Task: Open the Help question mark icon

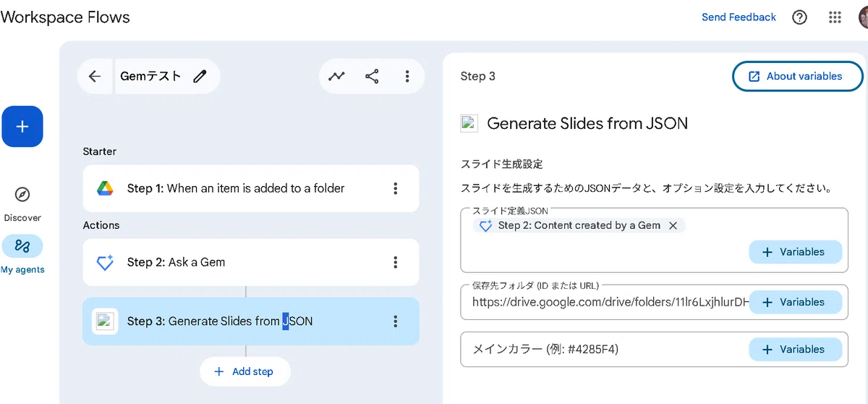Action: [x=799, y=17]
